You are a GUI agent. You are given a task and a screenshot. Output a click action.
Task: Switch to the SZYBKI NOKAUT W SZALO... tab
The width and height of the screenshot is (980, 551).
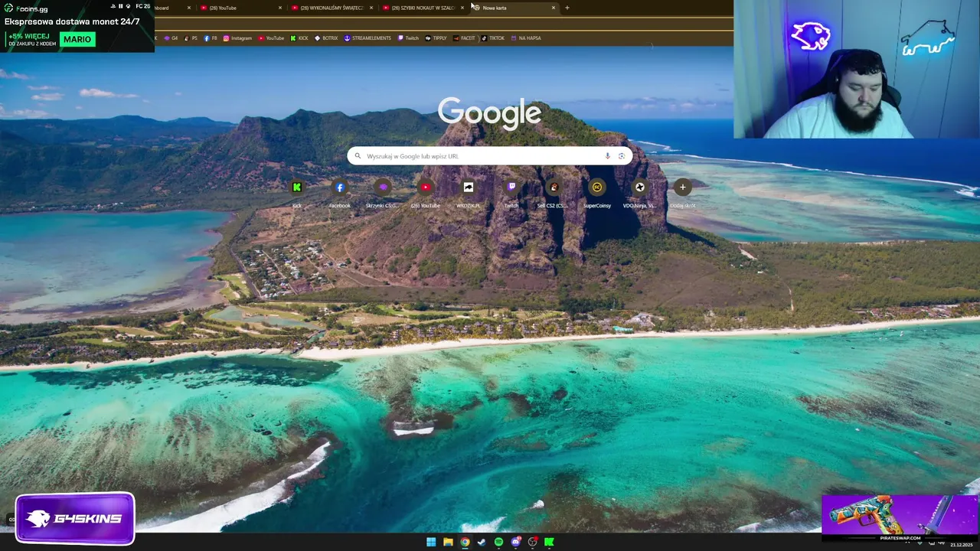[x=423, y=8]
